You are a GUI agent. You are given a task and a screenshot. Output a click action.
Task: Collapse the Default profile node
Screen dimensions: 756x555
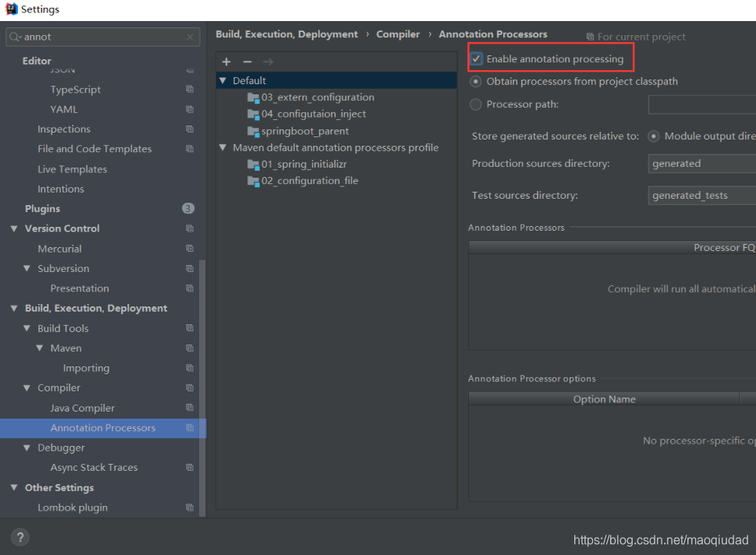point(223,80)
